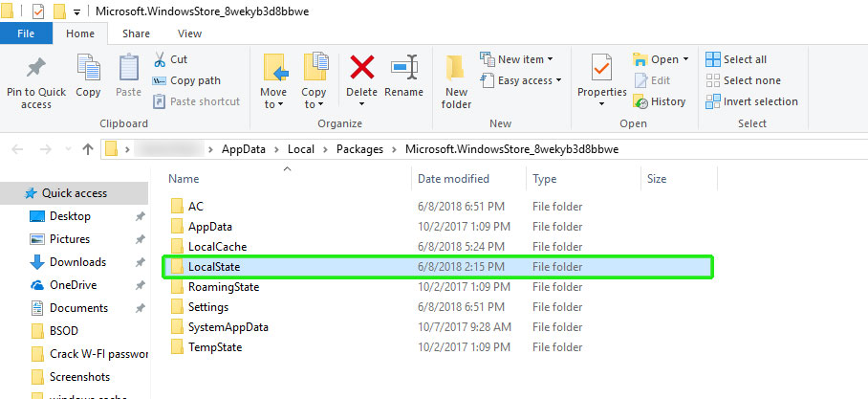Sort by Date modified column header
868x399 pixels.
453,179
